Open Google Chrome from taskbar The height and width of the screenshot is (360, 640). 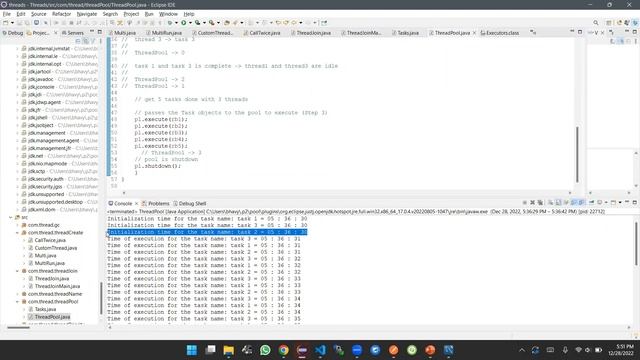point(284,350)
